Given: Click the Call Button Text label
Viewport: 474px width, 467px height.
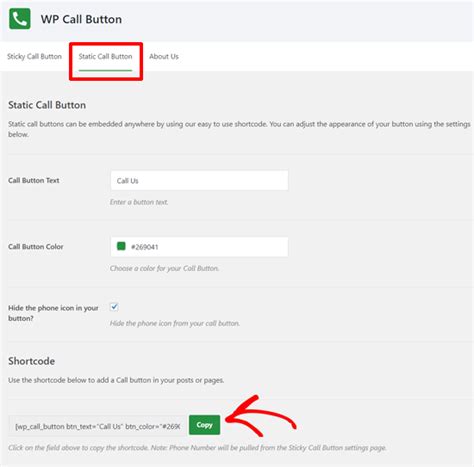Looking at the screenshot, I should [x=34, y=180].
